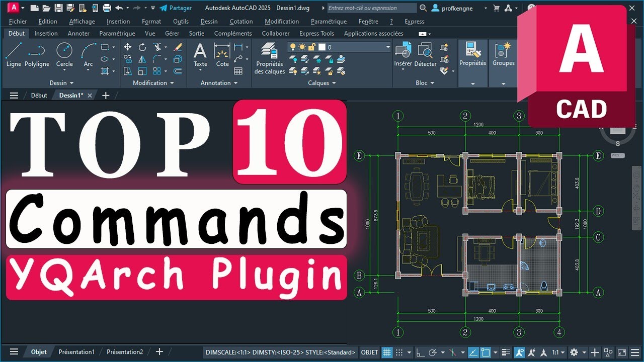
Task: Toggle snap mode dots in status bar
Action: [399, 352]
